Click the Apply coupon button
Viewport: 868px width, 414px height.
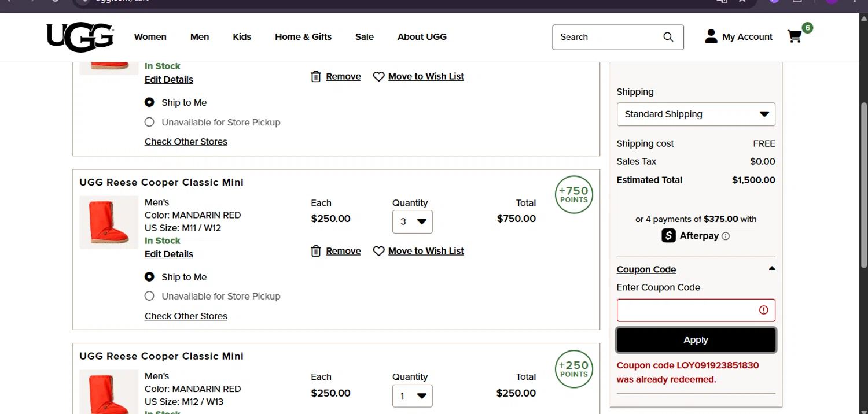(x=696, y=340)
